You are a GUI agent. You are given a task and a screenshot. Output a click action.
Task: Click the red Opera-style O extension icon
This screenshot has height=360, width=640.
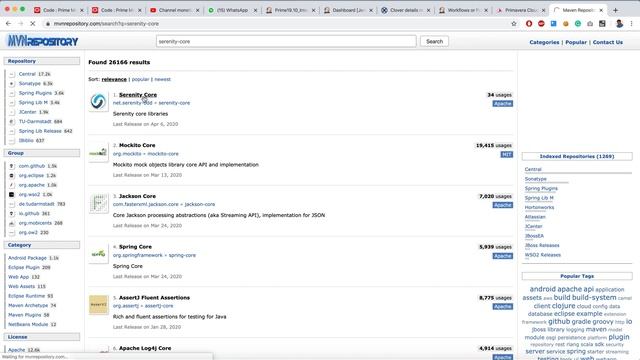pos(529,24)
